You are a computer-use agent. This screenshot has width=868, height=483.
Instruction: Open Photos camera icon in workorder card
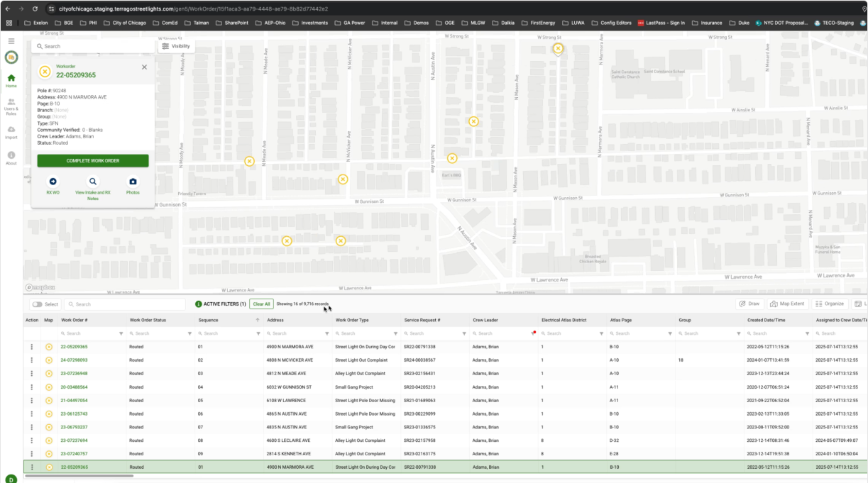pos(133,182)
